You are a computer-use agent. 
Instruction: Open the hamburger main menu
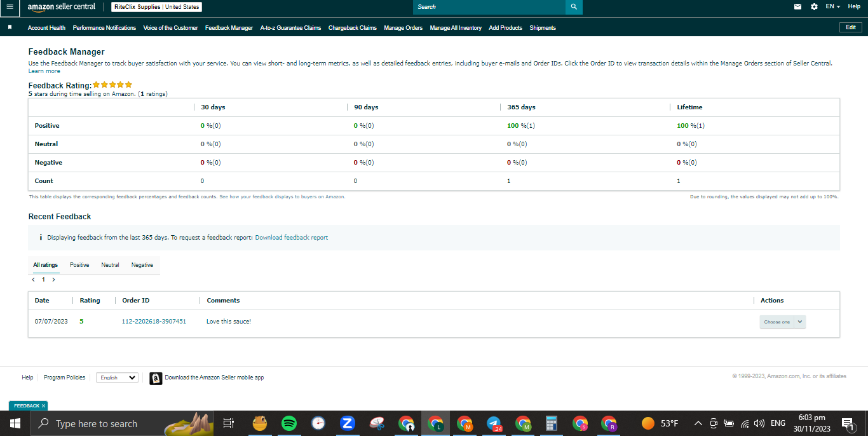tap(10, 7)
